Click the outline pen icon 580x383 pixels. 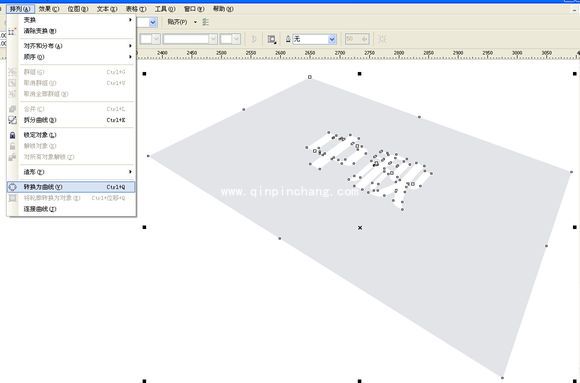288,39
